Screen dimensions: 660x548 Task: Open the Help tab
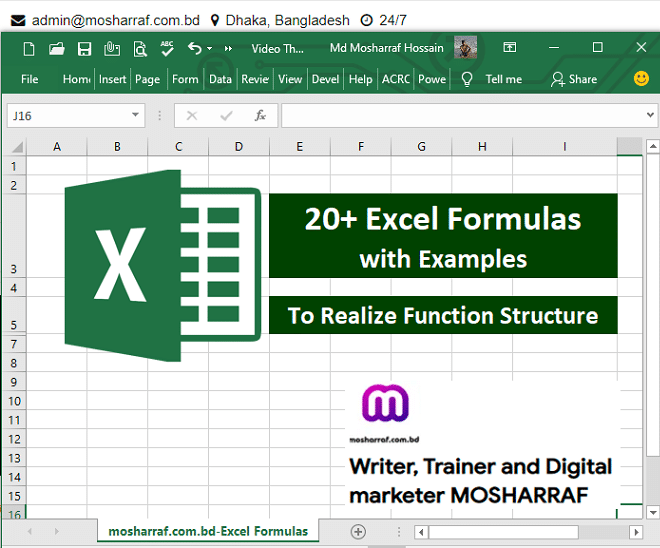[360, 79]
